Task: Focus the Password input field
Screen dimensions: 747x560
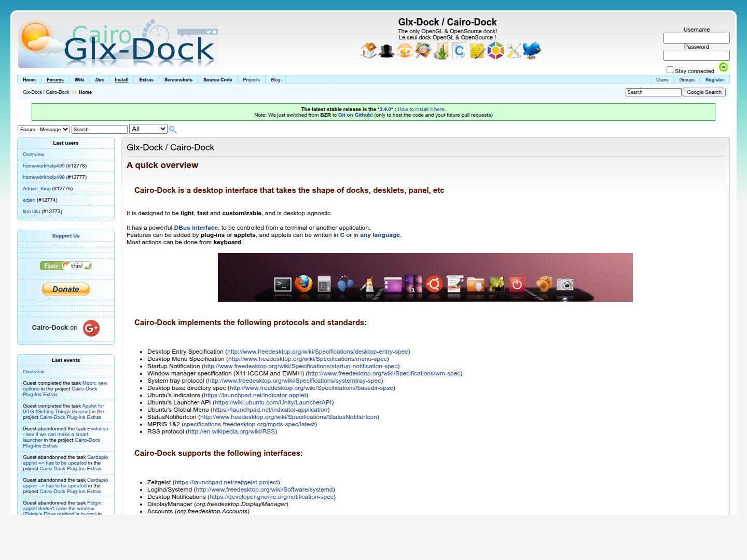Action: (697, 55)
